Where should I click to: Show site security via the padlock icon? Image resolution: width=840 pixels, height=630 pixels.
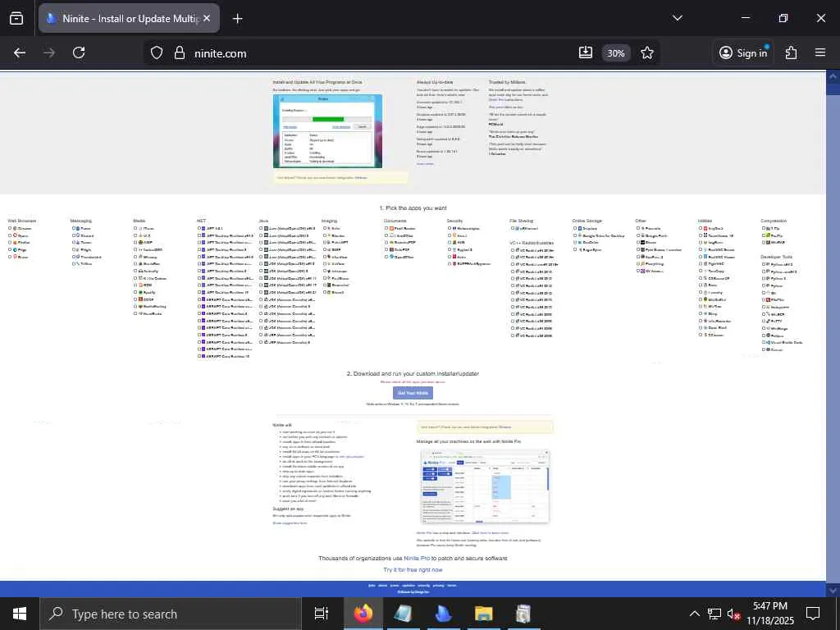click(180, 53)
